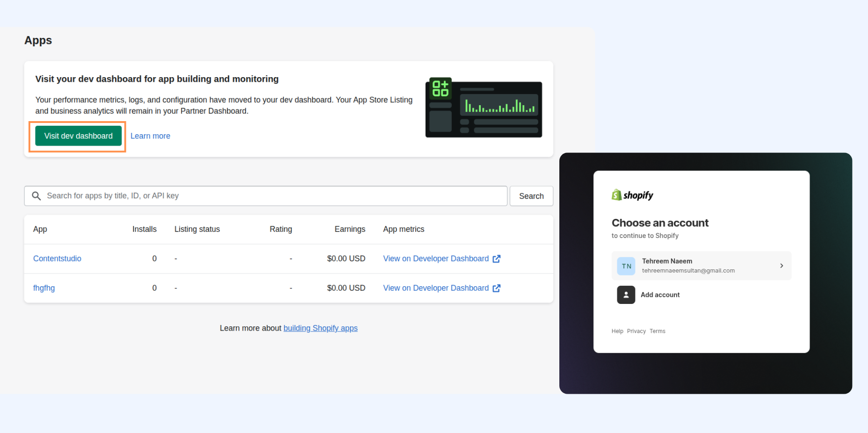868x433 pixels.
Task: Open the Contentstudio app link
Action: click(x=57, y=259)
